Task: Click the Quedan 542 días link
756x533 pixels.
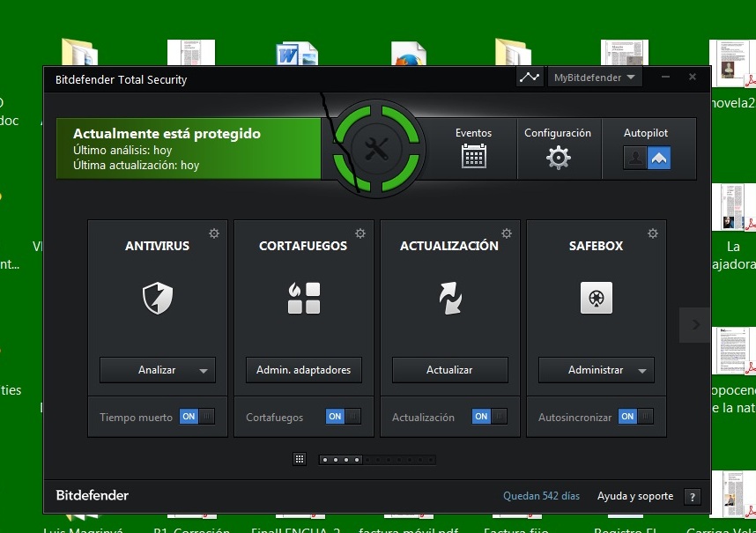Action: click(x=541, y=496)
